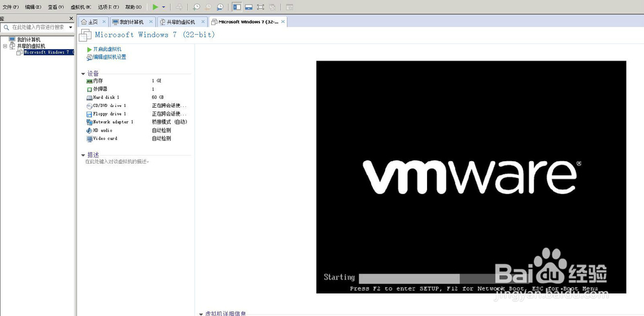Click the Floppy drive 1 device icon
The image size is (644, 316).
(x=90, y=114)
